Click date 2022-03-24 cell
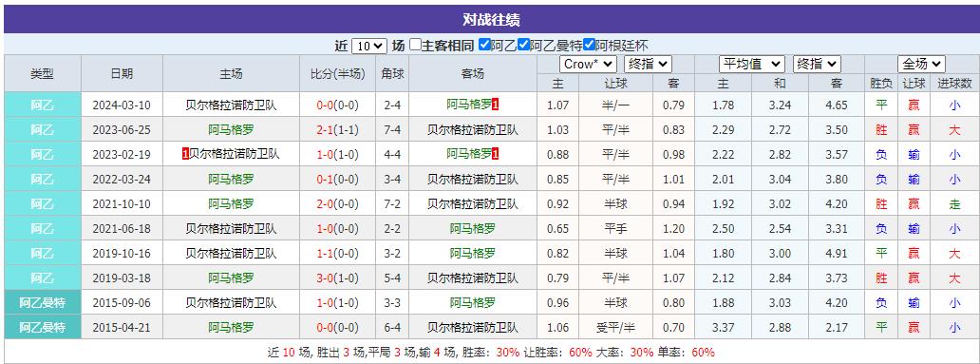This screenshot has width=980, height=364. pyautogui.click(x=122, y=180)
